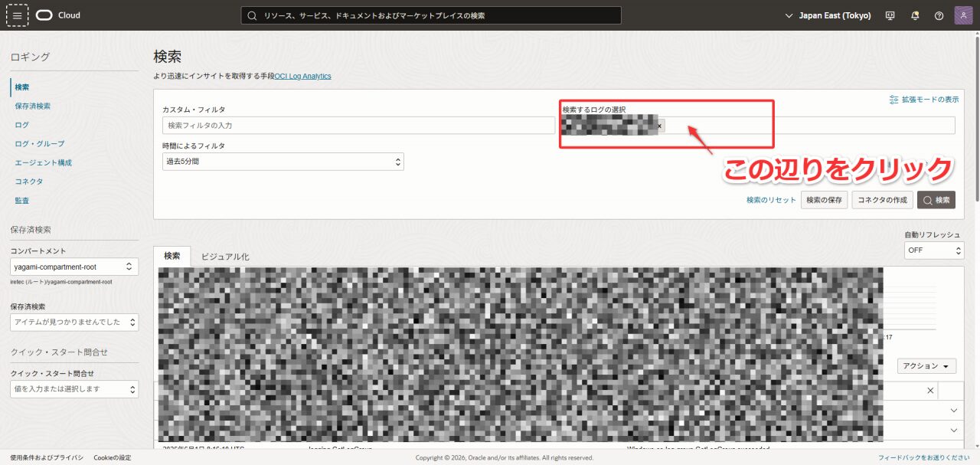Click the コネクタの作成 button
Viewport: 980px width, 465px height.
pos(882,200)
